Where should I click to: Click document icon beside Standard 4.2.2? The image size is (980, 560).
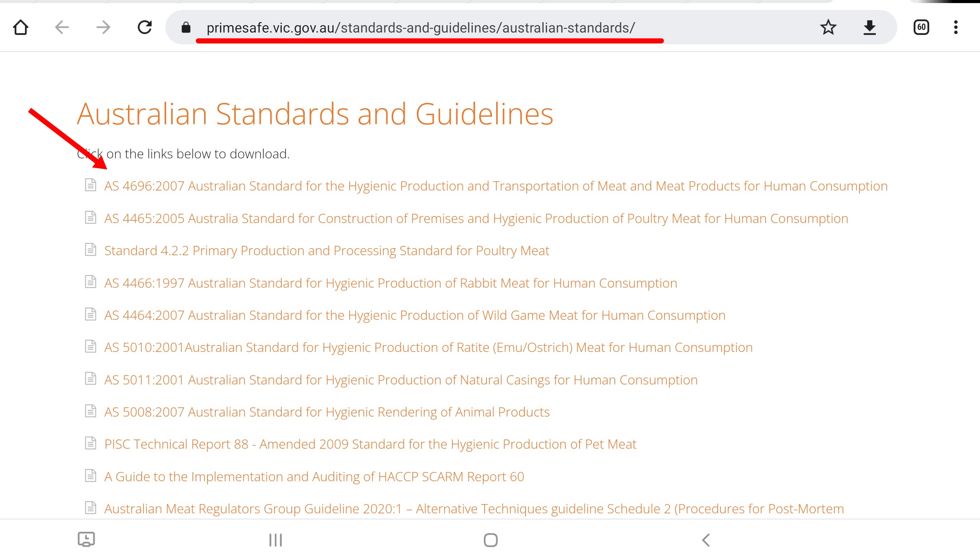[90, 250]
